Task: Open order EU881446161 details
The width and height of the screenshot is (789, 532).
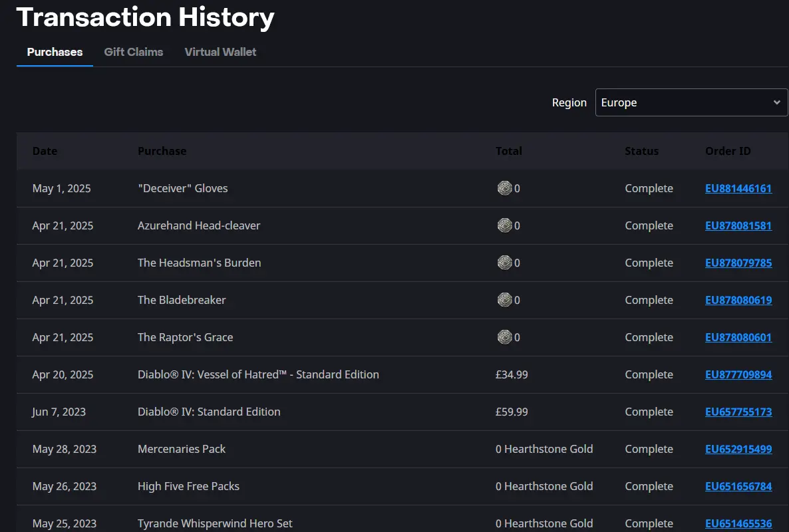Action: tap(738, 189)
